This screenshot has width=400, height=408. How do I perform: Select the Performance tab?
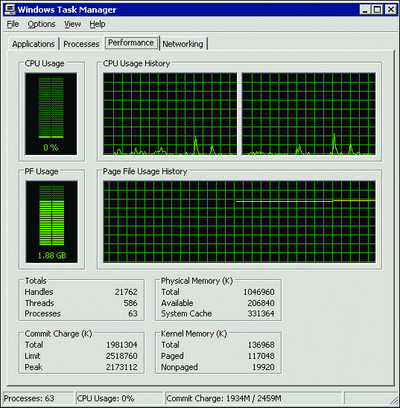131,43
